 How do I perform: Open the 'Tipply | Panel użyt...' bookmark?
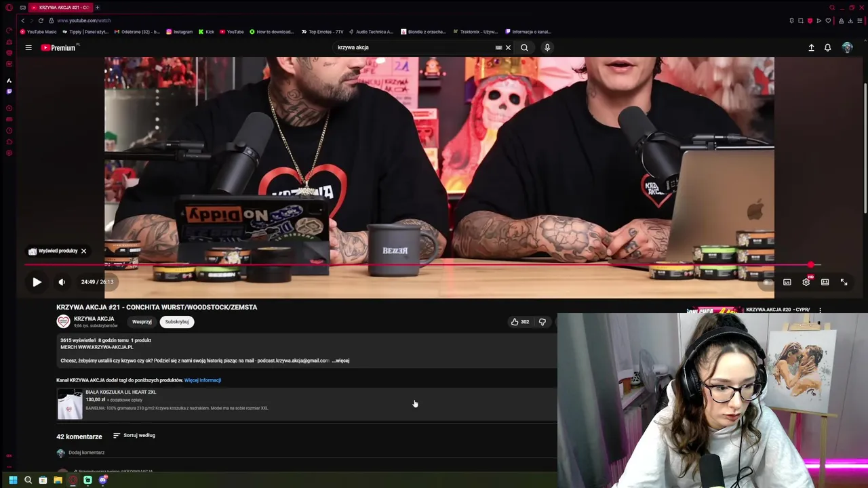coord(85,32)
